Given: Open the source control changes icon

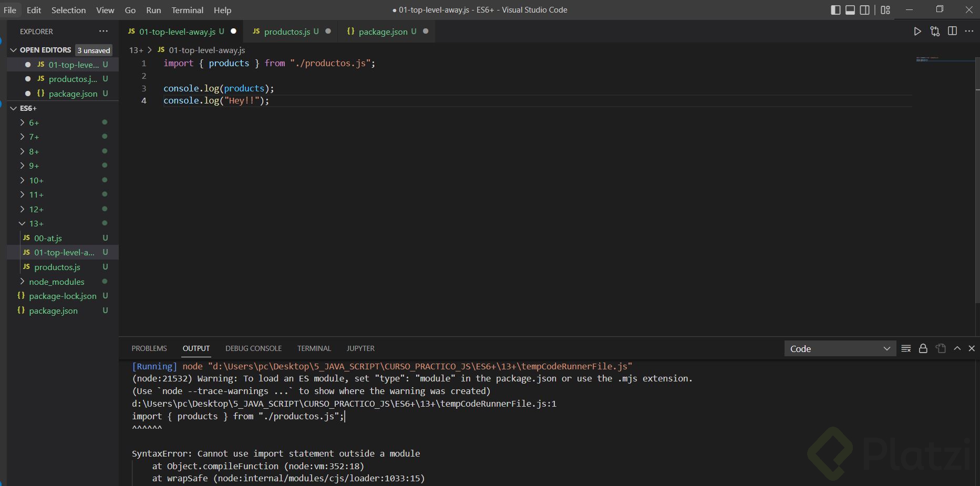Looking at the screenshot, I should point(935,32).
